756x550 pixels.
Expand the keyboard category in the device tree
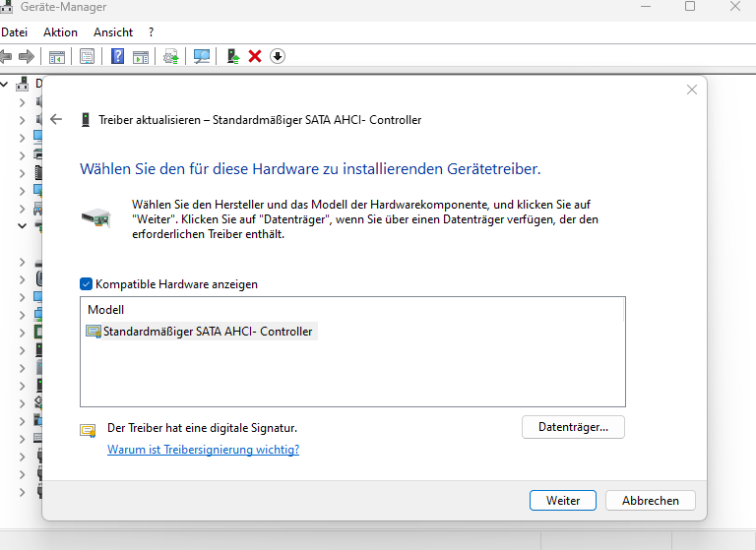(x=22, y=439)
